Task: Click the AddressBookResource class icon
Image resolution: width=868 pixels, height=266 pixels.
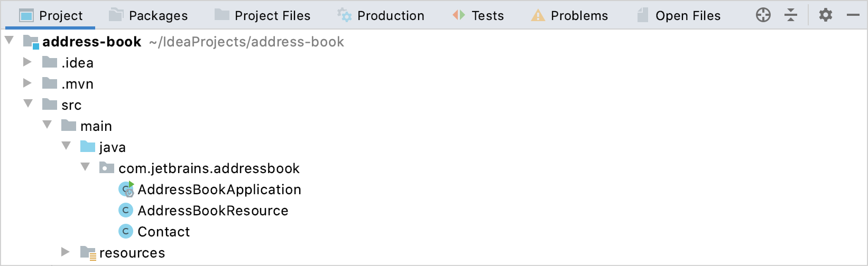Action: pyautogui.click(x=126, y=210)
